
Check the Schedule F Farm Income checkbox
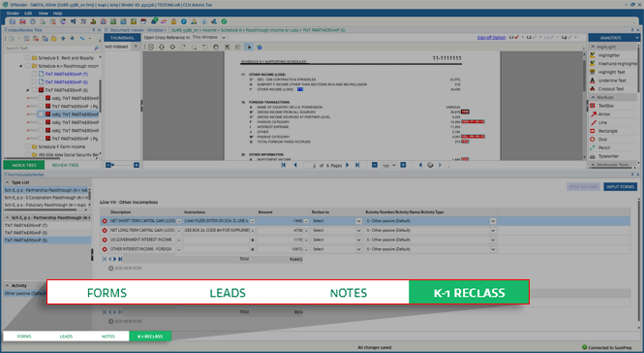(27, 146)
